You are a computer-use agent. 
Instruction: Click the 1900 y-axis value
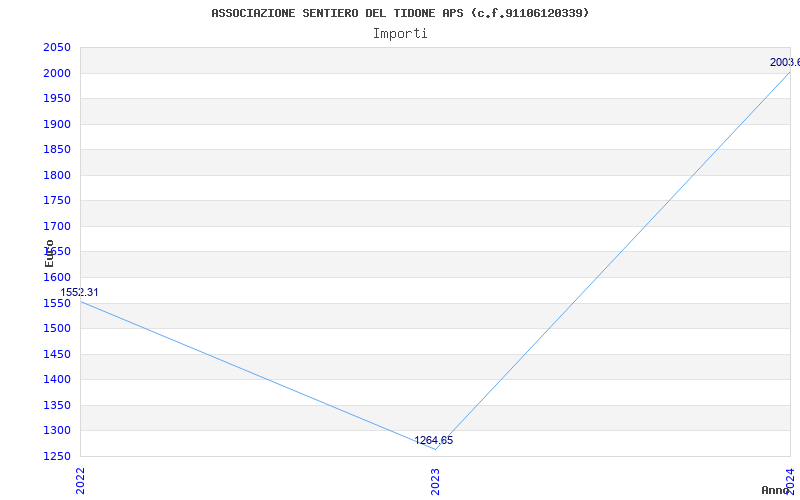(57, 124)
